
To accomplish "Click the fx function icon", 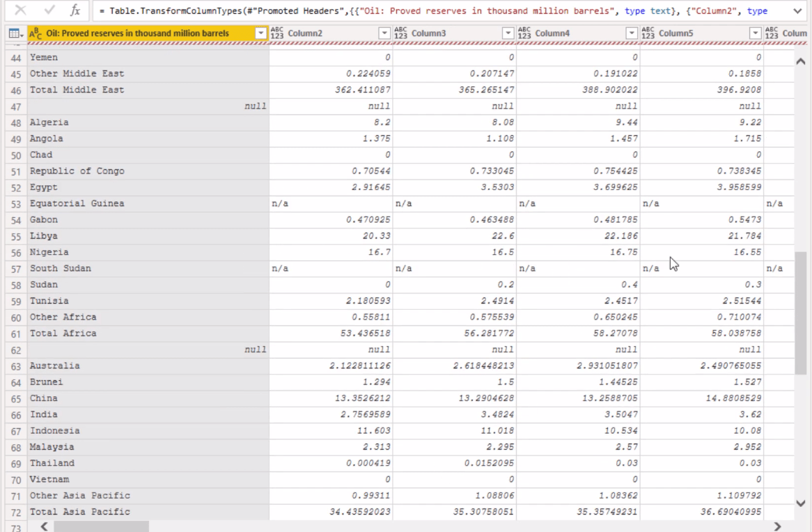I will [75, 10].
